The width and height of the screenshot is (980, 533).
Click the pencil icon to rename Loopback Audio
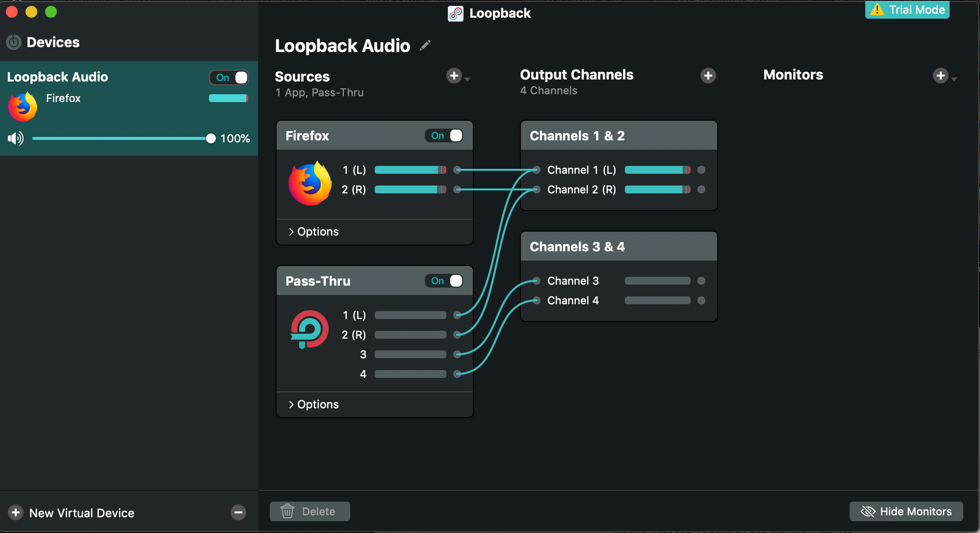425,46
